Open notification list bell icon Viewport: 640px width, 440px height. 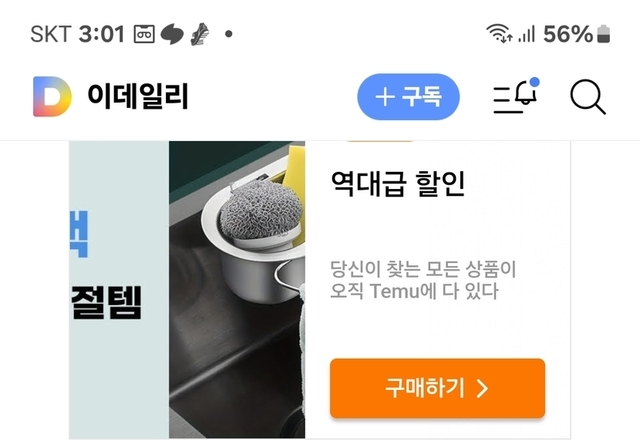[515, 96]
